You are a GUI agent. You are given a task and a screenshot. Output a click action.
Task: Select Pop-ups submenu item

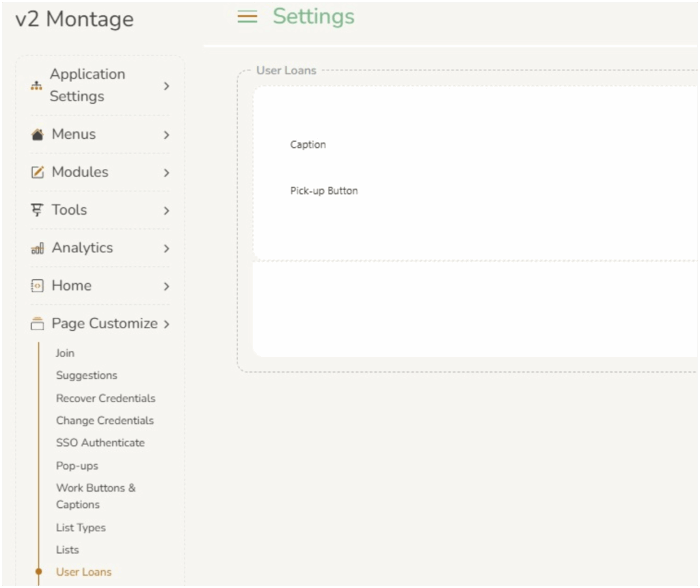[77, 466]
